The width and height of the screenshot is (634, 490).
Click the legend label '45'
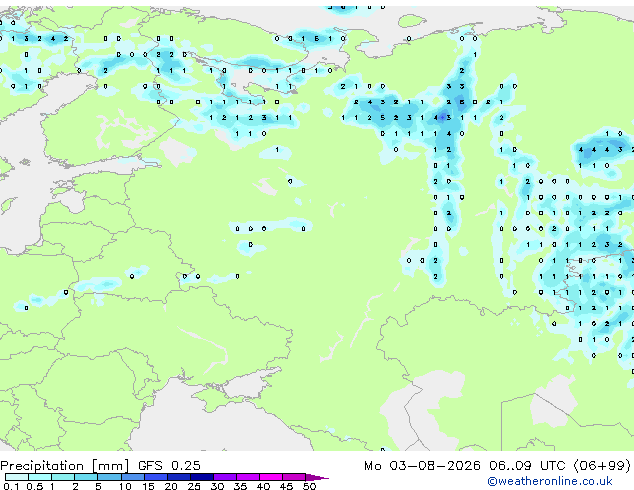tap(286, 486)
